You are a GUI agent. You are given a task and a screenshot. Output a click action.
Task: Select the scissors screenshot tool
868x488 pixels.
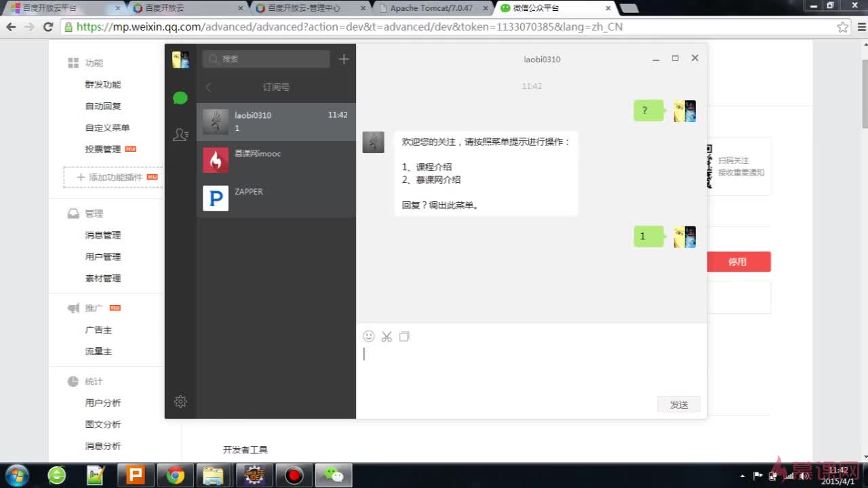[x=387, y=336]
